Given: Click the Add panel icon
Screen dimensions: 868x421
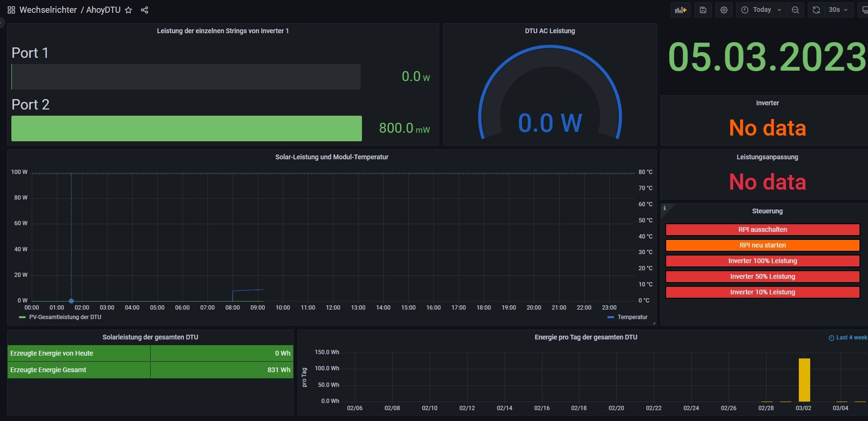Looking at the screenshot, I should coord(680,10).
